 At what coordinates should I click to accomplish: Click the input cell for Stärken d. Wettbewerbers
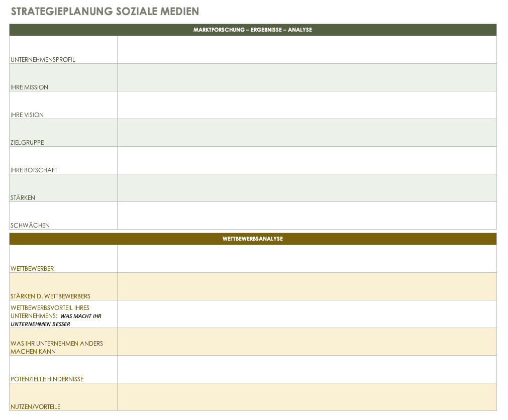(x=307, y=286)
